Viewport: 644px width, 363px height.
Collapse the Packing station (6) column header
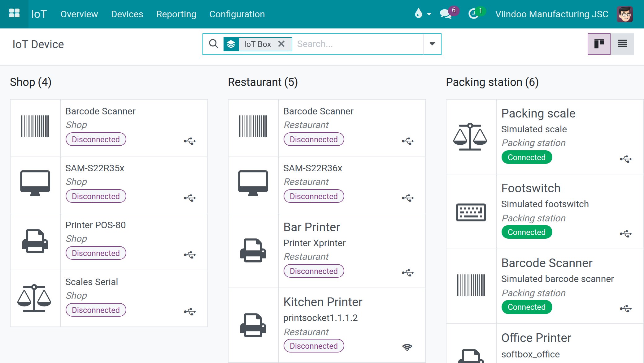[492, 82]
